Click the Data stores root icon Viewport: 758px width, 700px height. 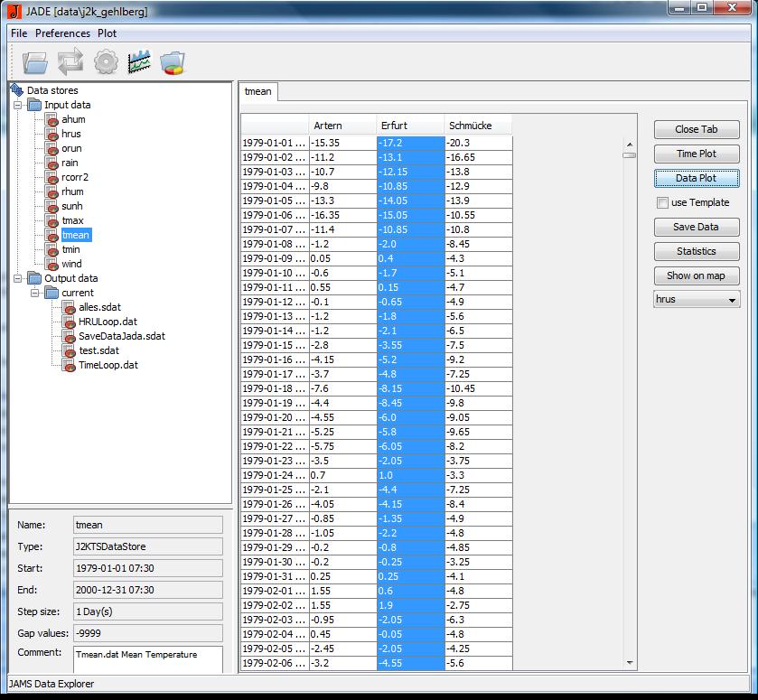tap(16, 90)
